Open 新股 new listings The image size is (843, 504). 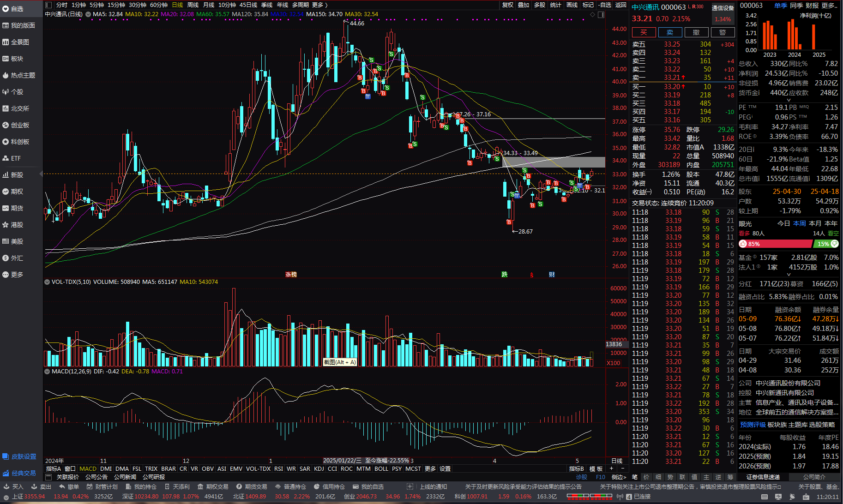(x=13, y=175)
